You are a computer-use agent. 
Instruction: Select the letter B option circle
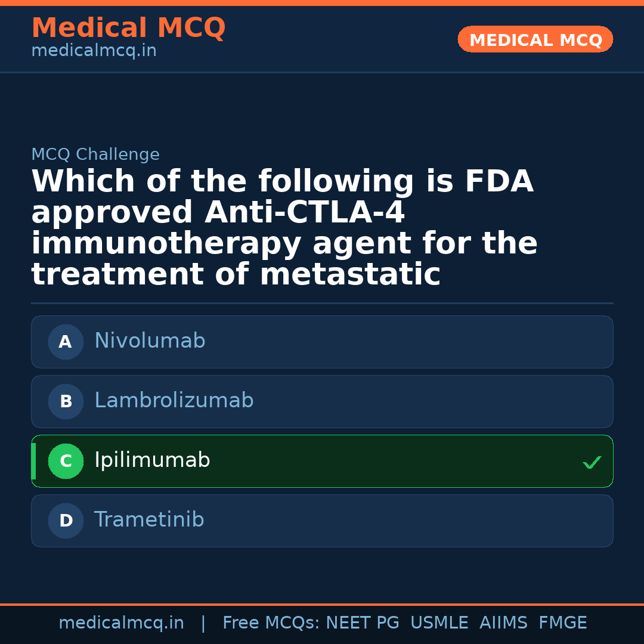[x=66, y=402]
